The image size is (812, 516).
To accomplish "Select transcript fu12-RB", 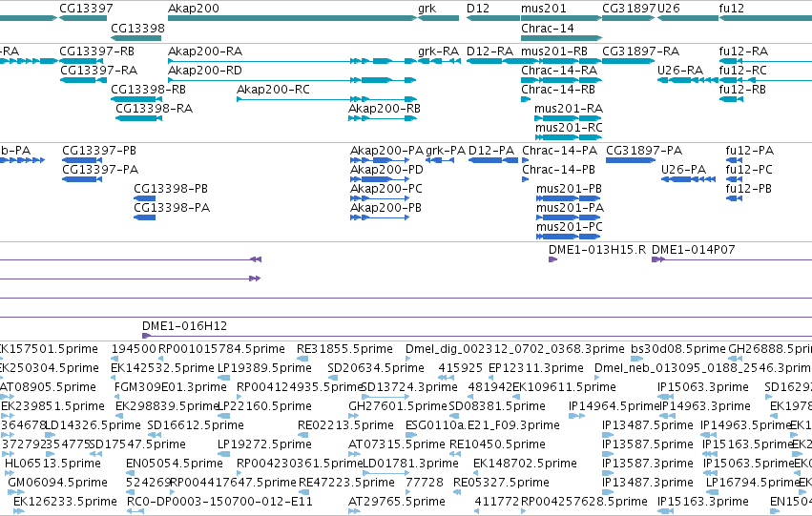I will pyautogui.click(x=731, y=99).
